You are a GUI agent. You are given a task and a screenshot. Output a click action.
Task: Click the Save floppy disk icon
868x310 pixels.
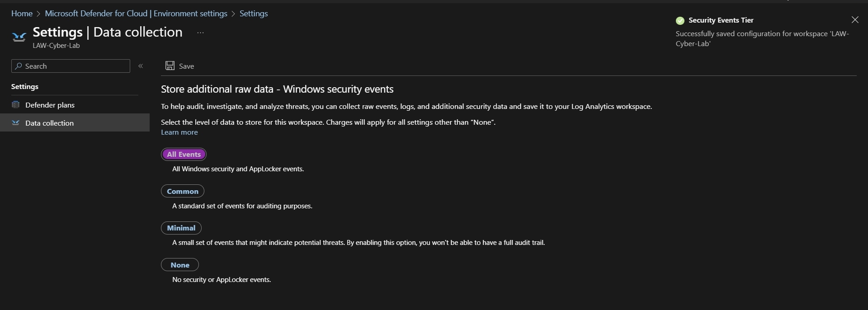tap(170, 66)
